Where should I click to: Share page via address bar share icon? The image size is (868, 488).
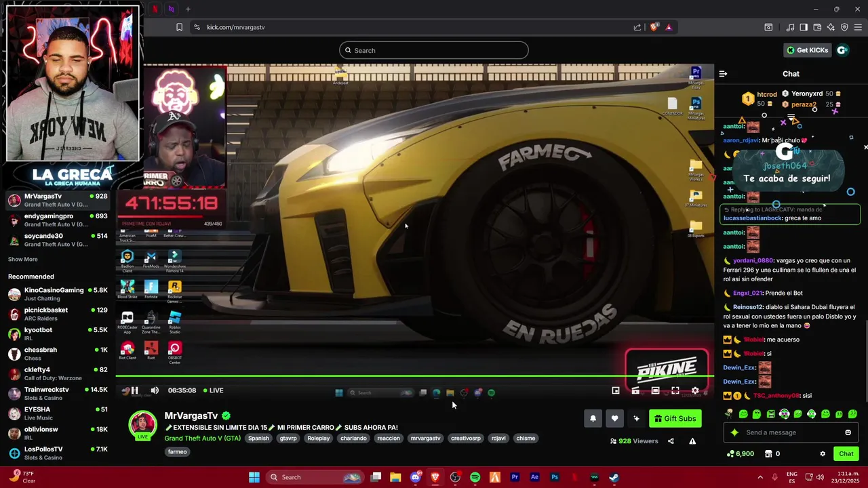click(x=637, y=27)
